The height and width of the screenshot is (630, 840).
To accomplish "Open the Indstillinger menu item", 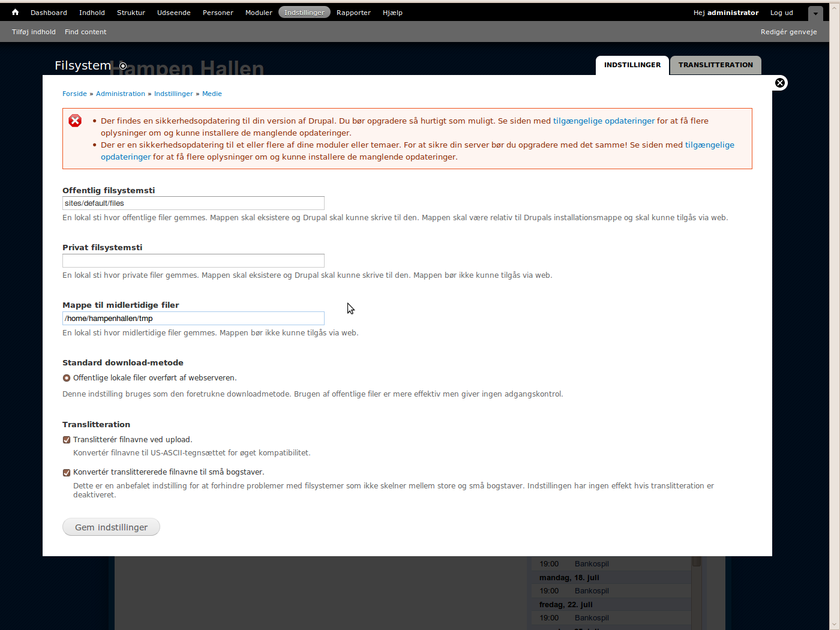I will pyautogui.click(x=304, y=13).
